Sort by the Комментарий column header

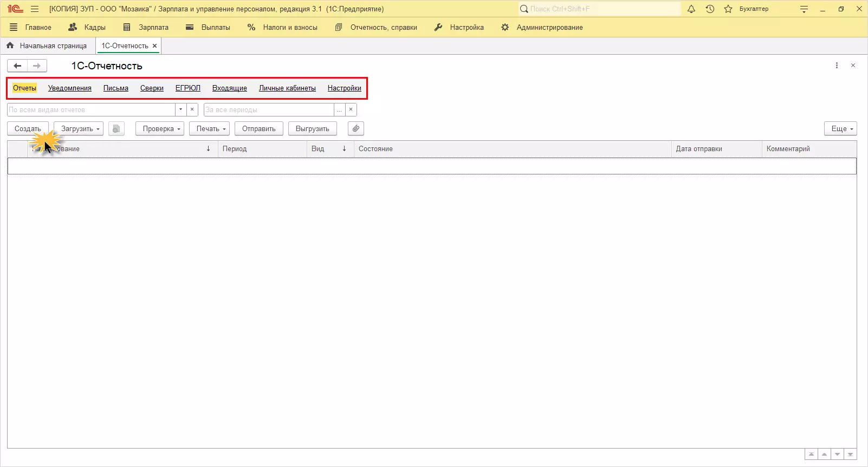pyautogui.click(x=809, y=149)
